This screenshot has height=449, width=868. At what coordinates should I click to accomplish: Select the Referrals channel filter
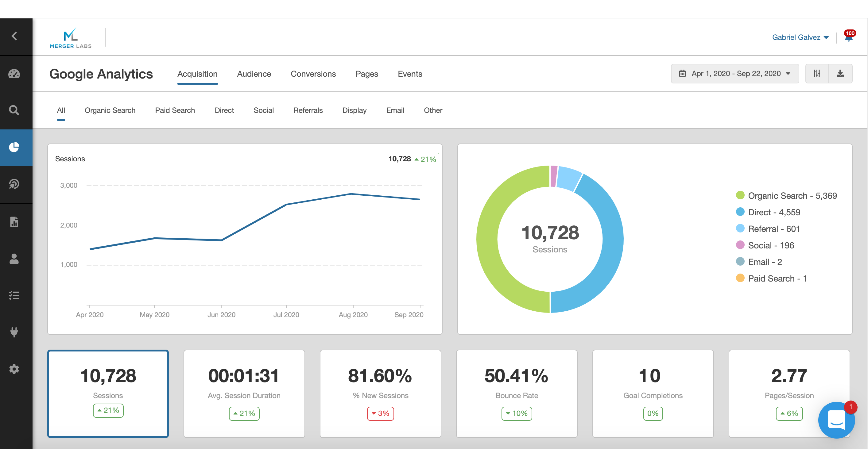308,110
